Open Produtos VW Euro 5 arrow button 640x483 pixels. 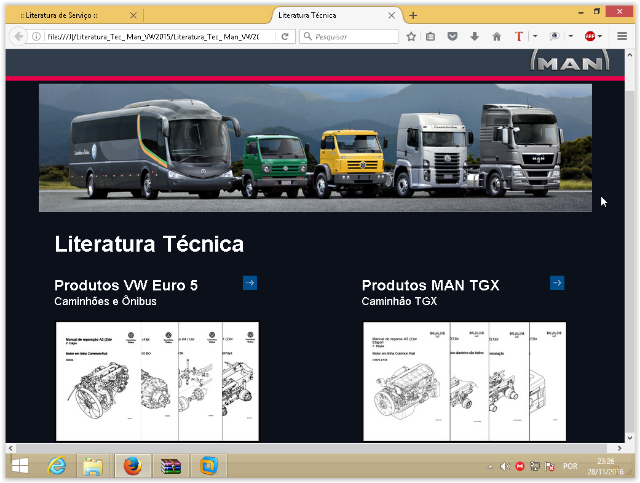(250, 283)
